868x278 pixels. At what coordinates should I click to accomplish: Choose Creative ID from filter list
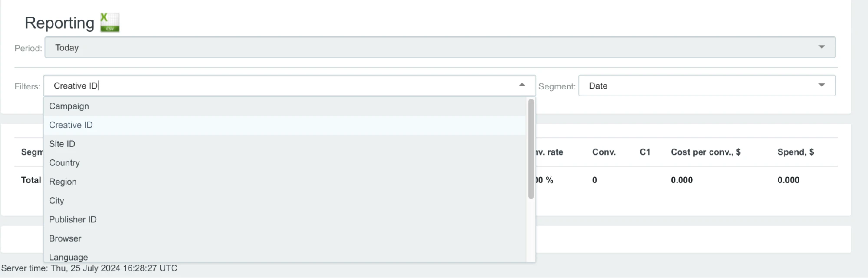coord(285,125)
